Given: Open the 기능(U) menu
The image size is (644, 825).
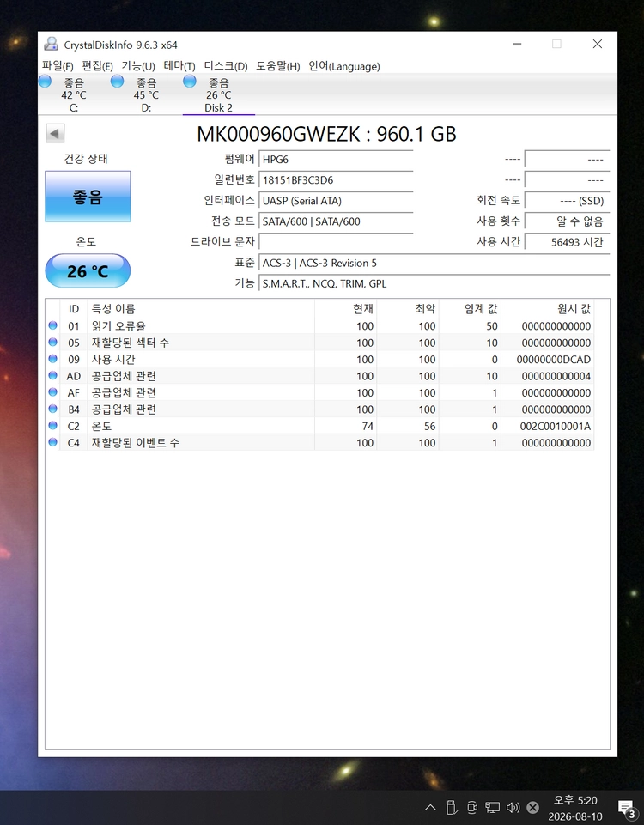Looking at the screenshot, I should coord(138,66).
